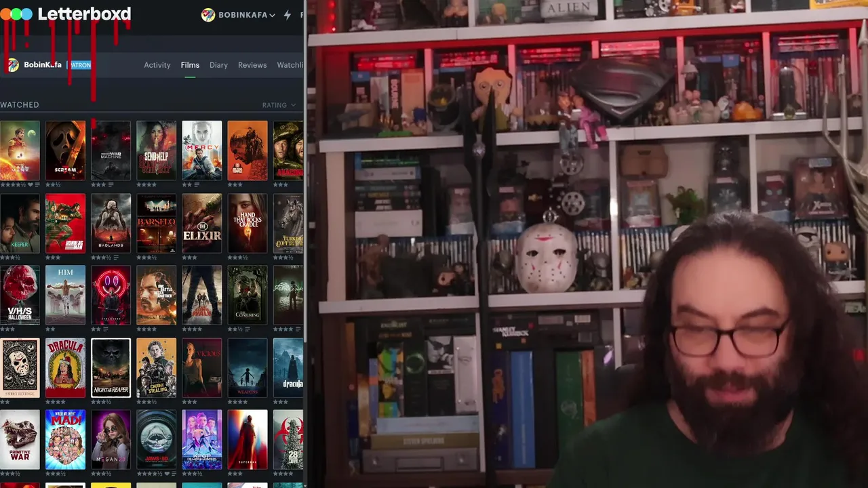Open the neon smiley Strangers poster
The width and height of the screenshot is (868, 488).
(x=111, y=296)
